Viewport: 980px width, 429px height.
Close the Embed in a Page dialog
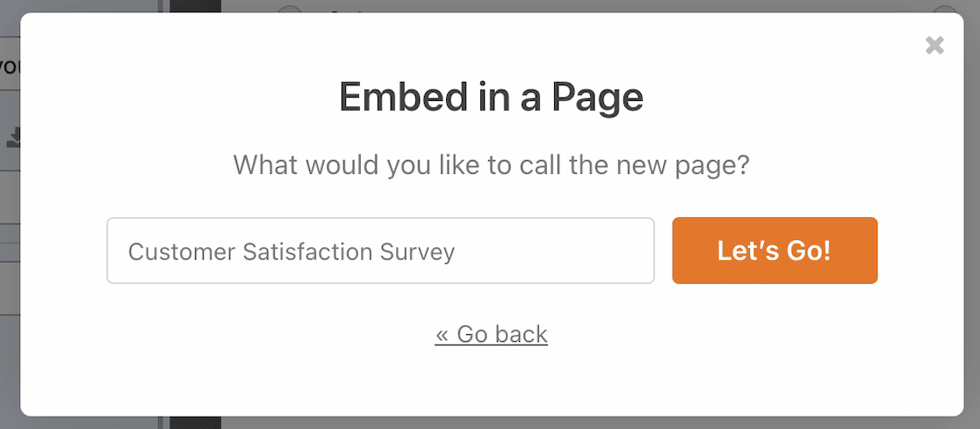pos(934,45)
